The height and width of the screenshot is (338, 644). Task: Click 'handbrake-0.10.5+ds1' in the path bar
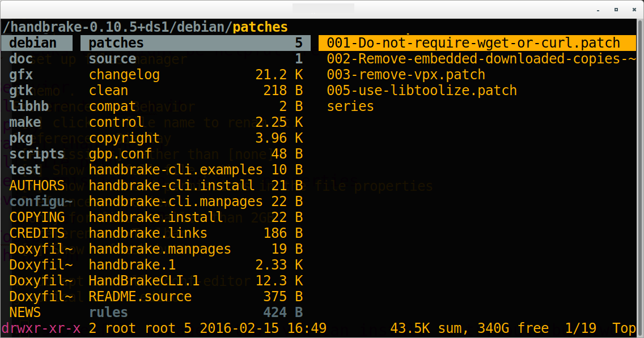(x=88, y=27)
